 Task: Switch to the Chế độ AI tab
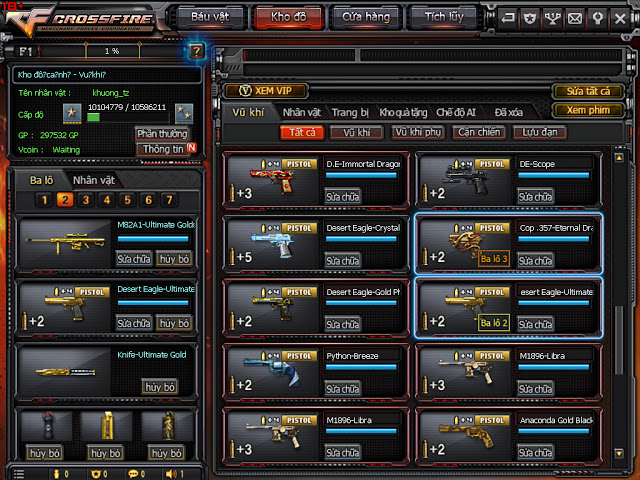[456, 112]
